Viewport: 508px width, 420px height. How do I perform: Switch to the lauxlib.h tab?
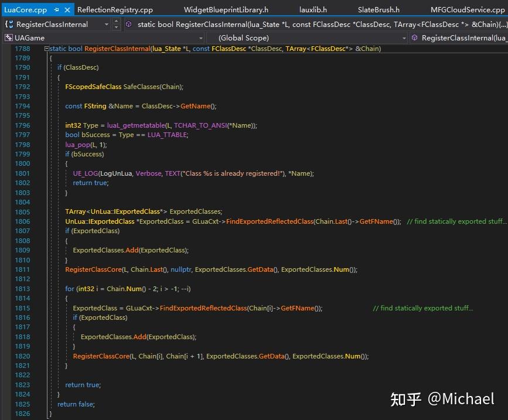point(313,10)
